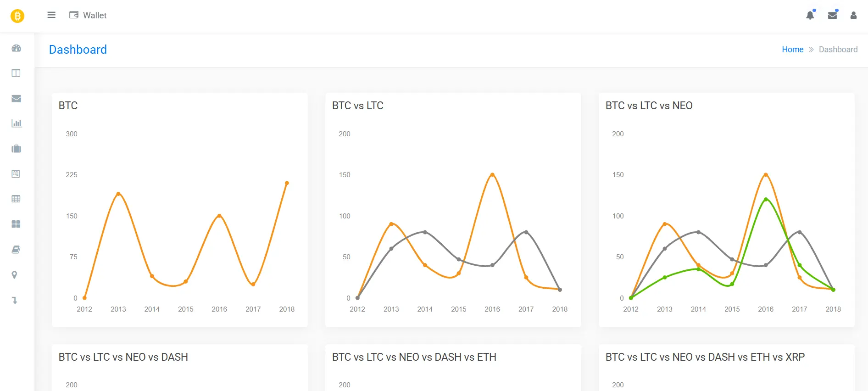Image resolution: width=868 pixels, height=391 pixels.
Task: Toggle the sidebar with the hamburger menu
Action: 51,15
